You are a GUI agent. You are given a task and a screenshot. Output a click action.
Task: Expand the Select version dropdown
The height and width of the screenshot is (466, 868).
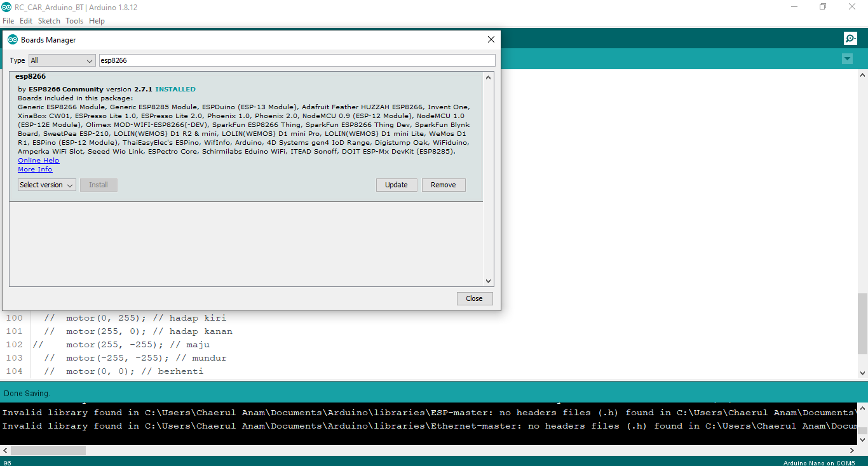47,185
